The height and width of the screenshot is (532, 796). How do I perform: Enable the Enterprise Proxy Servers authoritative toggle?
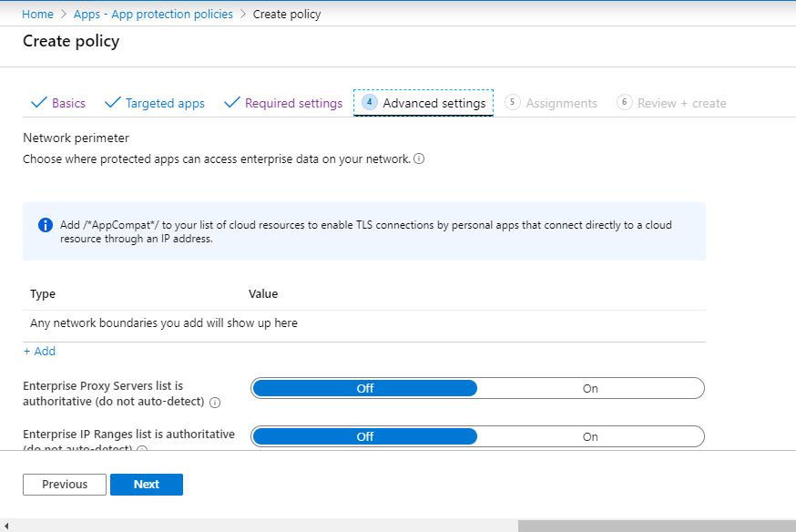pos(590,388)
